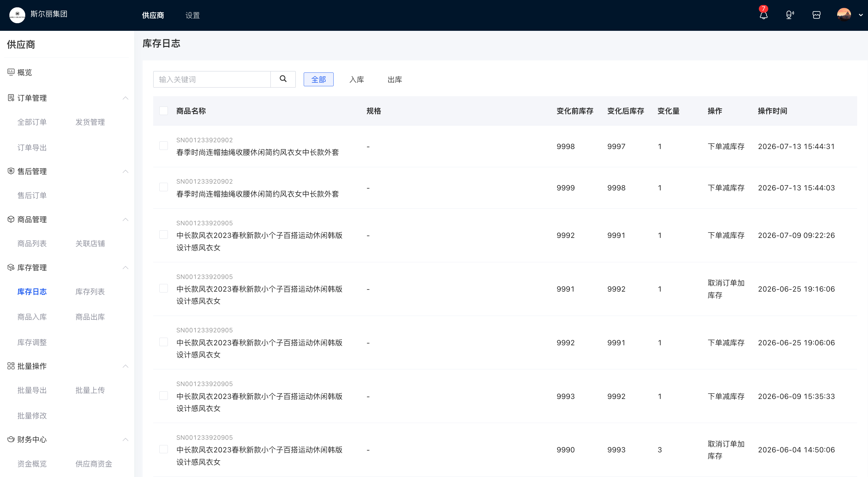Click the 库存管理 inventory icon
Image resolution: width=868 pixels, height=477 pixels.
(x=11, y=268)
